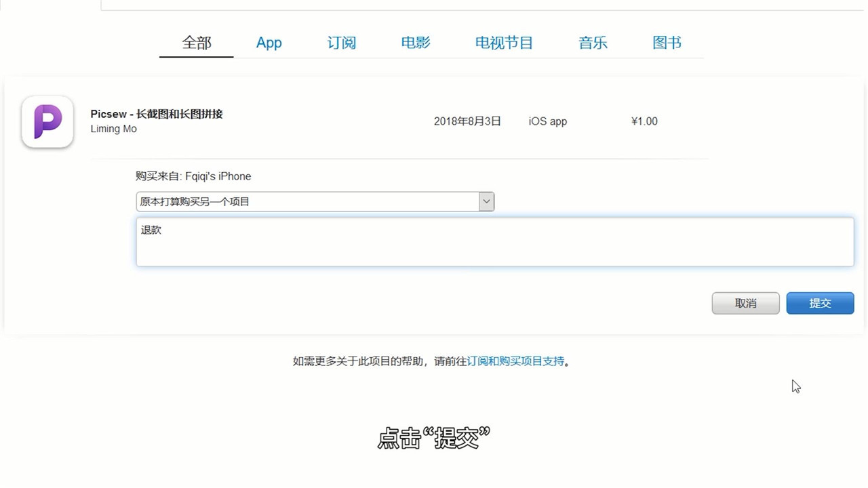Click the price ¥1.00
This screenshot has width=868, height=488.
(644, 121)
